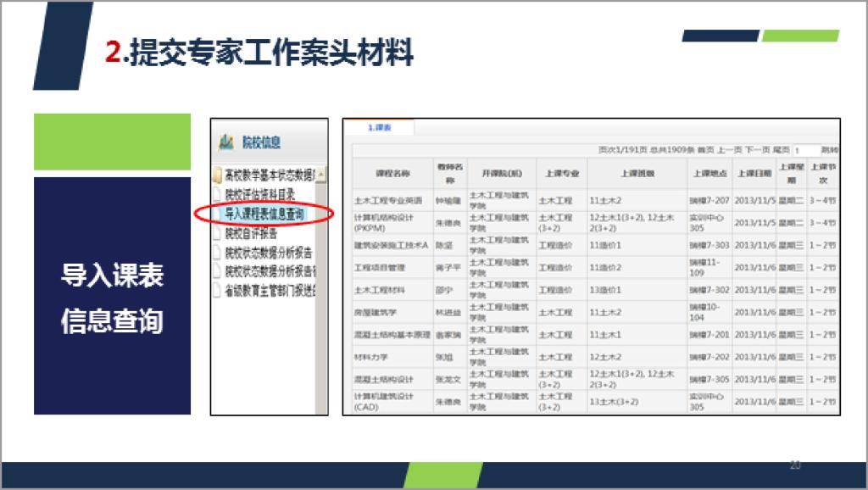
Task: Click the 13造价1 class cell
Action: pyautogui.click(x=637, y=290)
